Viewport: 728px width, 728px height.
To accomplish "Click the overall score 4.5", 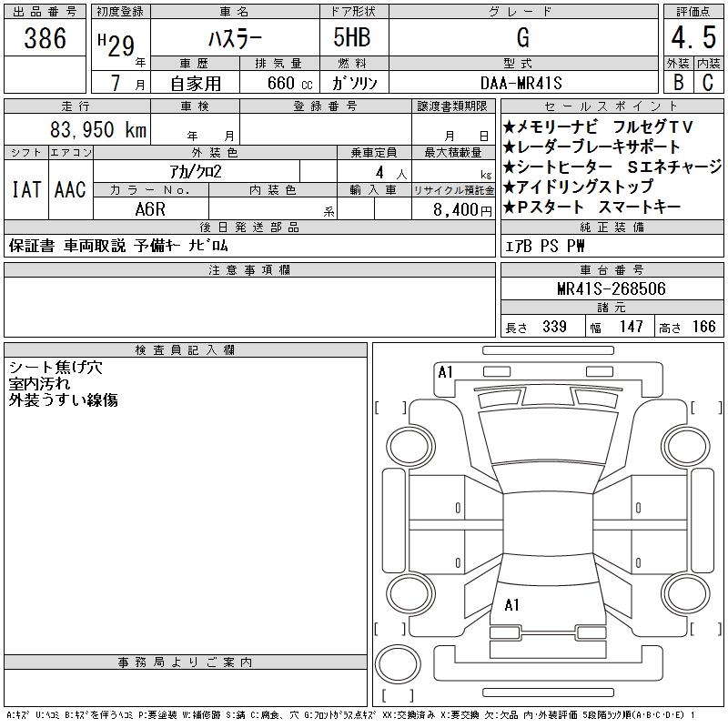I will click(x=693, y=37).
